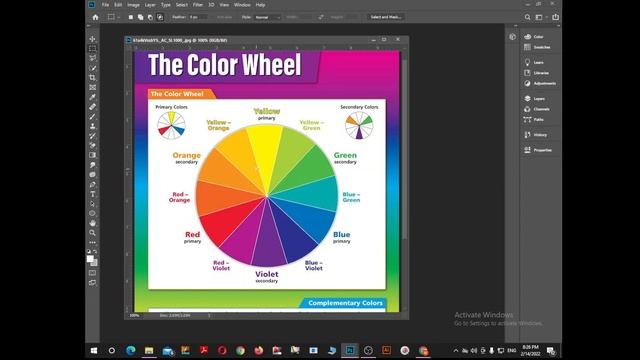
Task: Select the Hand tool
Action: (93, 223)
